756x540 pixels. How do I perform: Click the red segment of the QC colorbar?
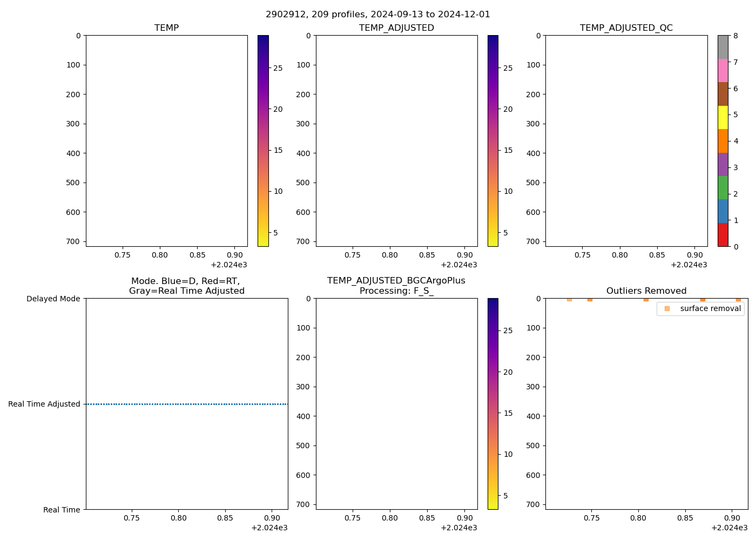click(723, 235)
